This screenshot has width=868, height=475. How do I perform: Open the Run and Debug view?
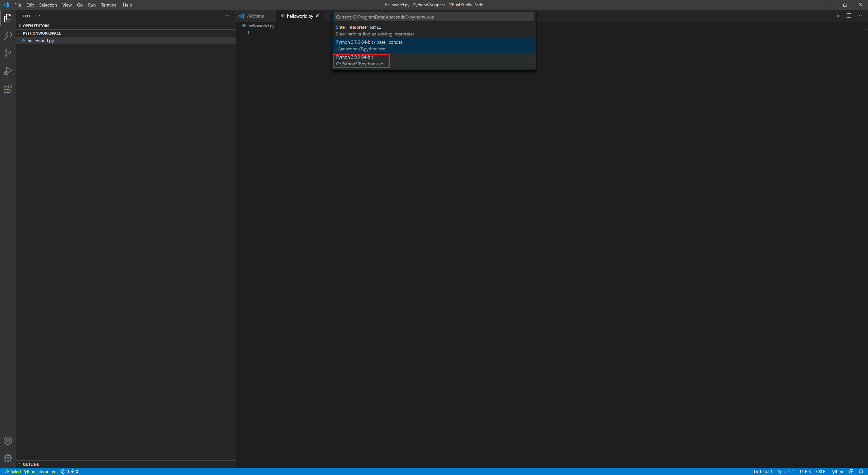point(8,71)
